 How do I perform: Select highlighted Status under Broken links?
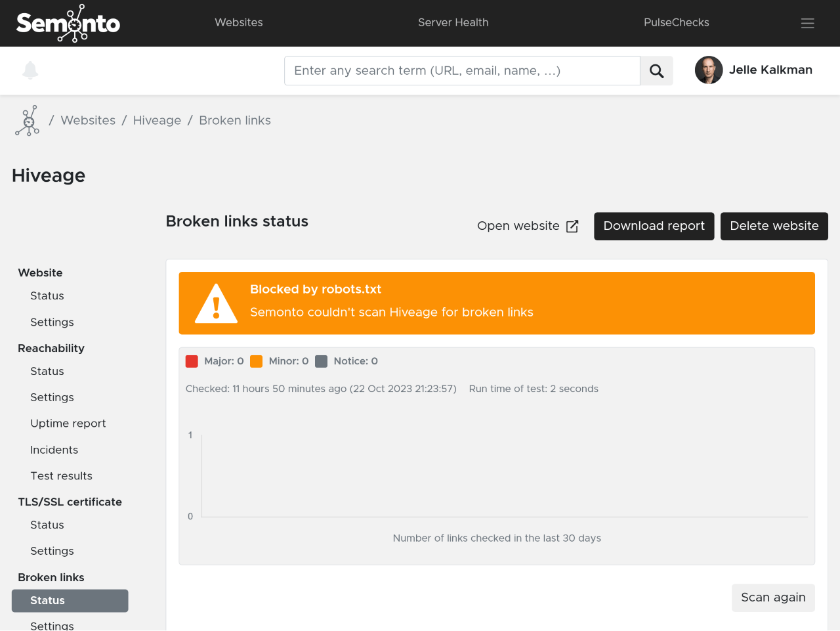pyautogui.click(x=70, y=601)
